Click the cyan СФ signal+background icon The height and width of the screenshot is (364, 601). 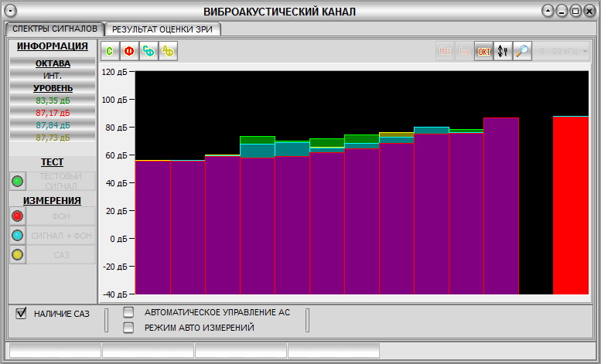(149, 52)
